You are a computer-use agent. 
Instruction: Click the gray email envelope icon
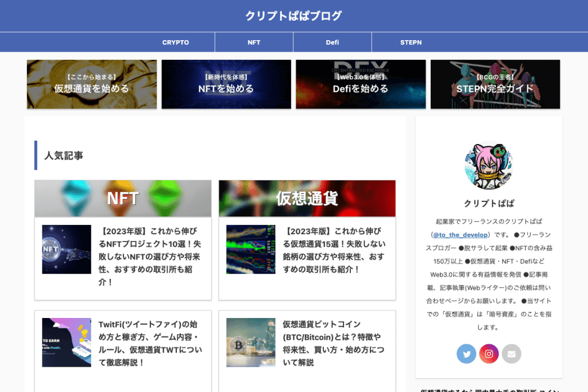click(511, 354)
